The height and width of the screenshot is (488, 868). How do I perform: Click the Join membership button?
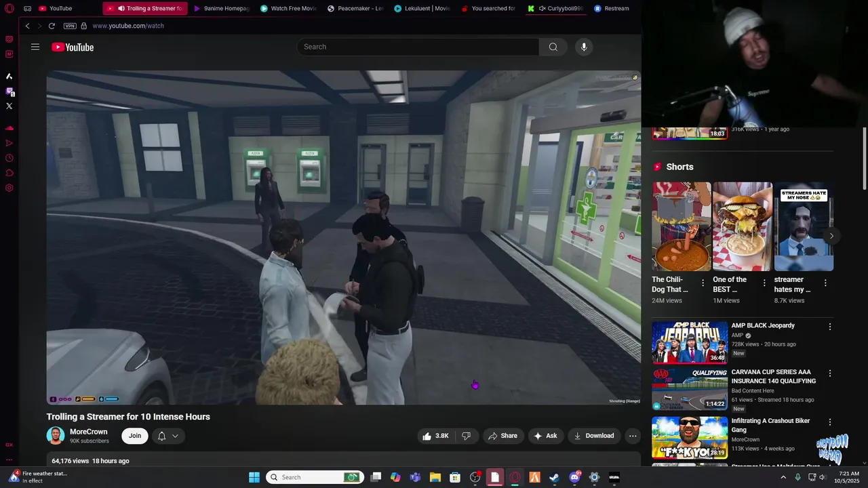point(135,436)
